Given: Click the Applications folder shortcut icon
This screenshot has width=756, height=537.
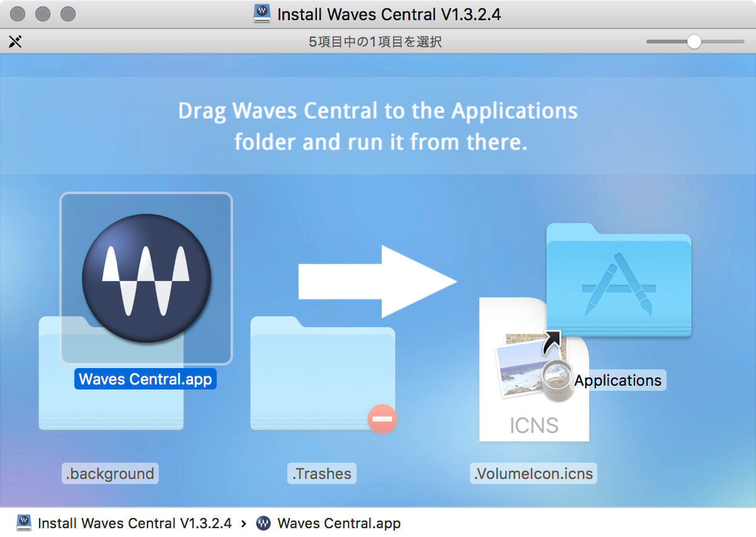Looking at the screenshot, I should (619, 280).
